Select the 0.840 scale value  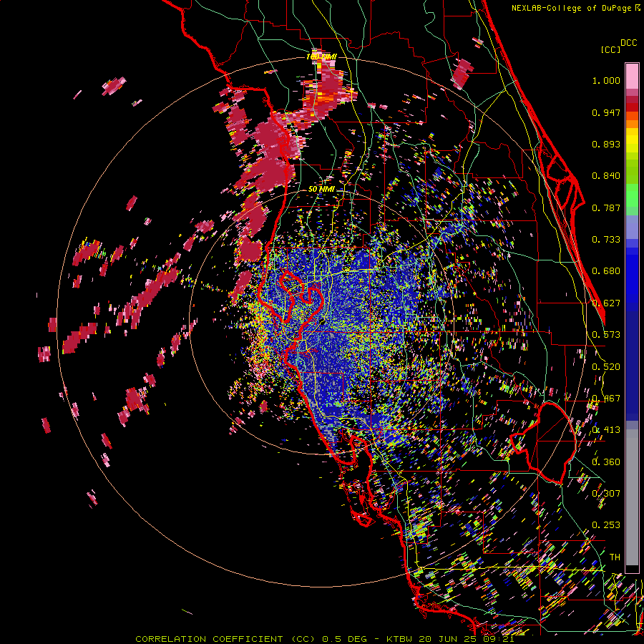click(x=606, y=176)
